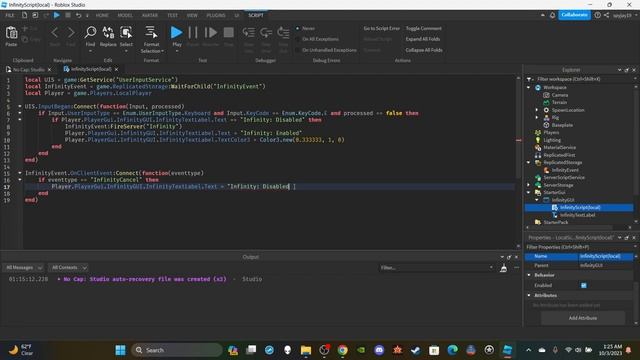Click the Resume test button
Screen dimensions: 640x360
[x=211, y=32]
